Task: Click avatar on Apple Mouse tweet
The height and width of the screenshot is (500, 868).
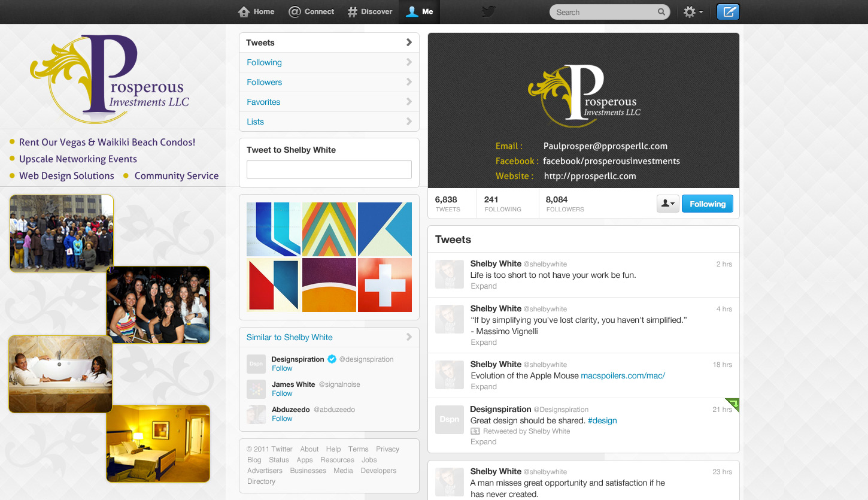Action: pyautogui.click(x=449, y=375)
